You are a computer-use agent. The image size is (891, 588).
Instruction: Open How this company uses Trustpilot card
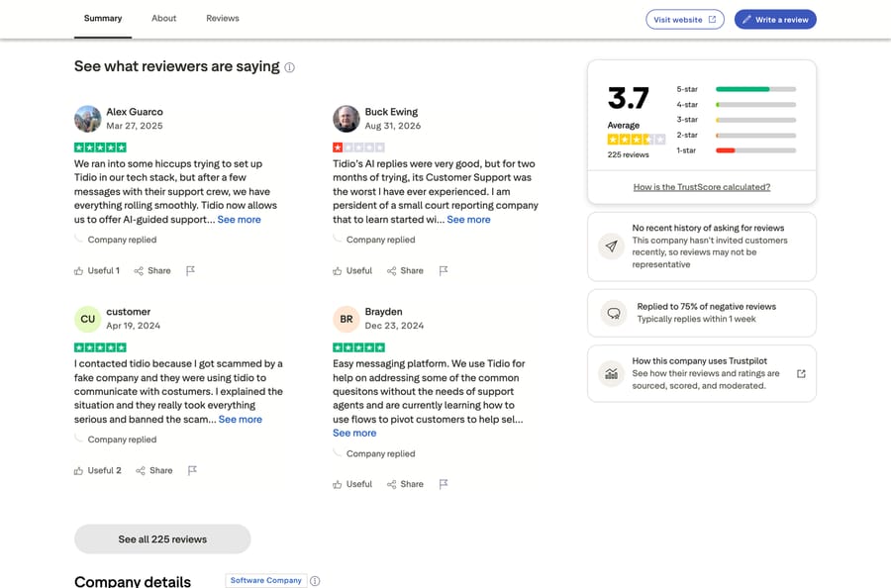point(702,373)
